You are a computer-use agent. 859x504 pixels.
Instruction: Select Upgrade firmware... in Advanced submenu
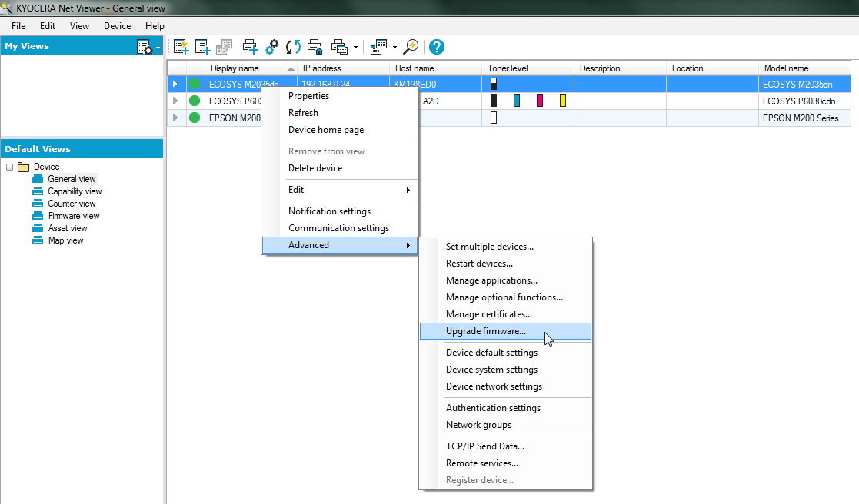coord(506,331)
